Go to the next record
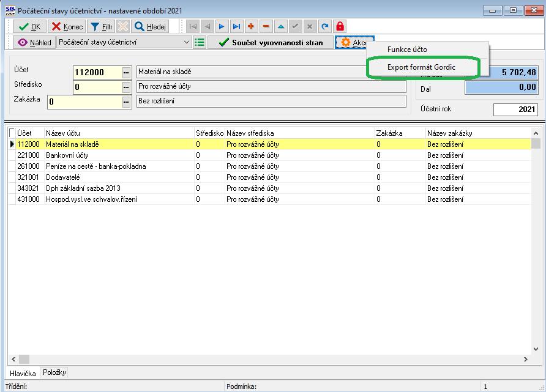The width and height of the screenshot is (546, 392). pos(222,26)
